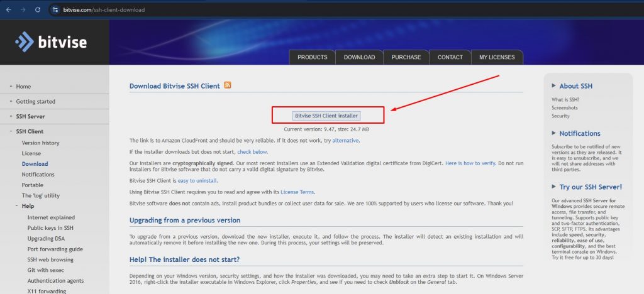644x294 pixels.
Task: Collapse the Help subsection in the sidebar
Action: 17,206
